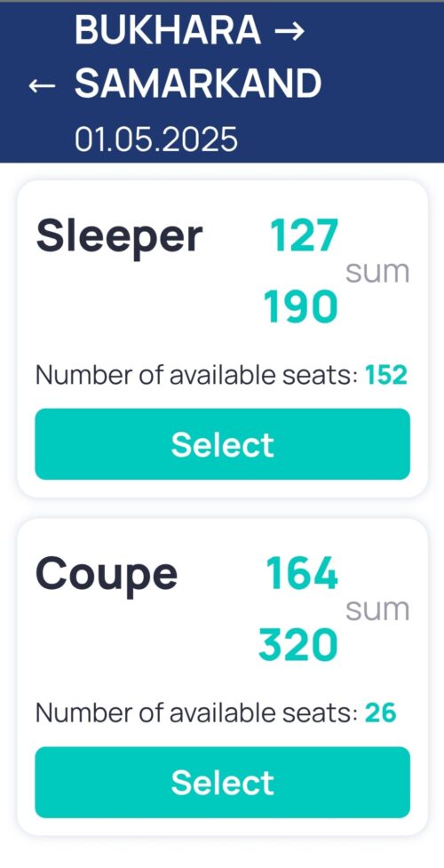This screenshot has width=444, height=868.
Task: Open the Coupe card title
Action: pos(107,576)
